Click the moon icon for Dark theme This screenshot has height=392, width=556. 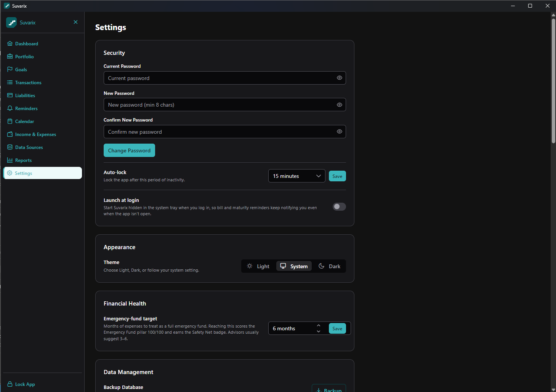(322, 266)
